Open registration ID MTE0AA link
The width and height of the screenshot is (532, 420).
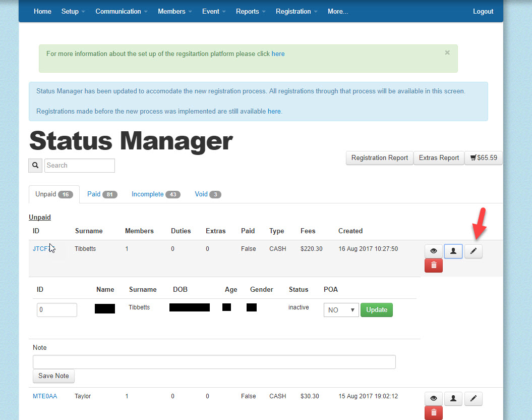pos(45,396)
